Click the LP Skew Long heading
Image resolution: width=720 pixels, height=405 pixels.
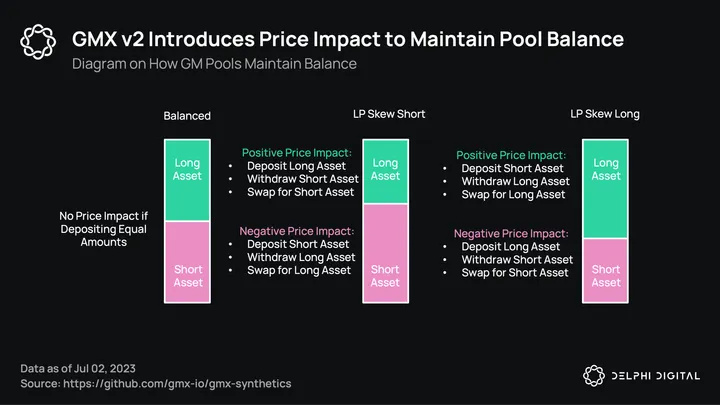coord(605,114)
